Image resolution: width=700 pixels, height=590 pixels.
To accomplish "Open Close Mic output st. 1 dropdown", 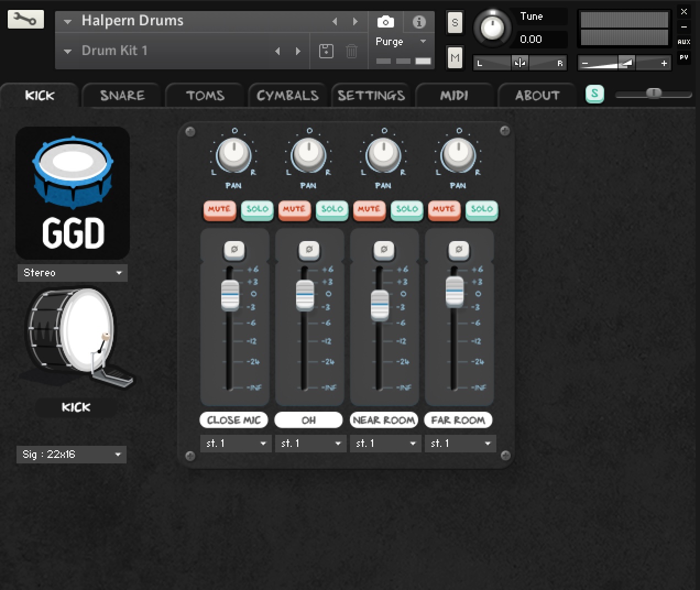I will pyautogui.click(x=236, y=444).
